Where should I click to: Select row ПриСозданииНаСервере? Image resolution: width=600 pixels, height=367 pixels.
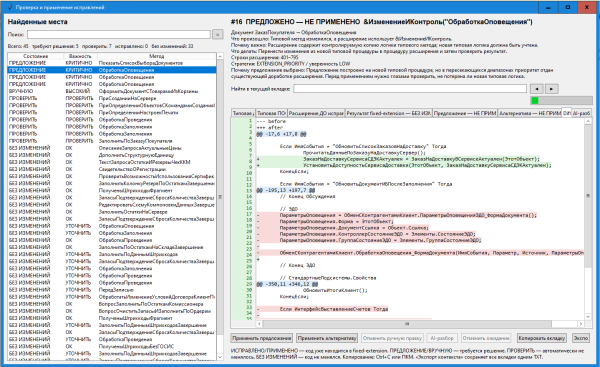click(112, 98)
